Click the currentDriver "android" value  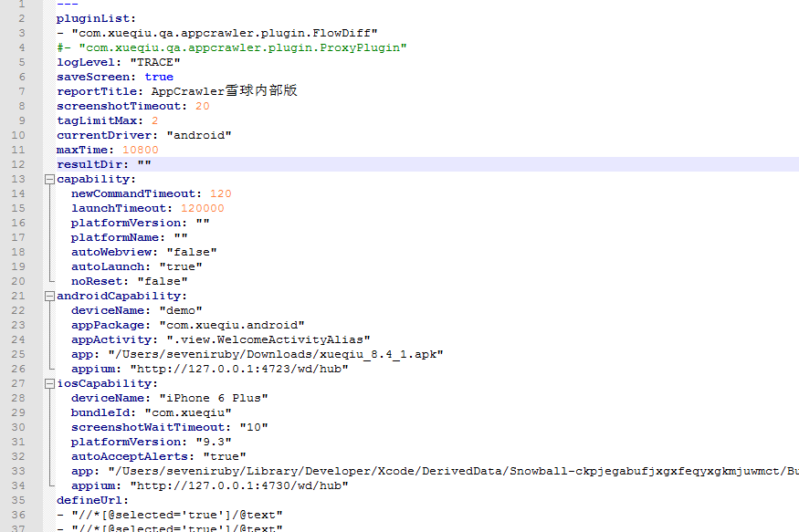coord(199,135)
